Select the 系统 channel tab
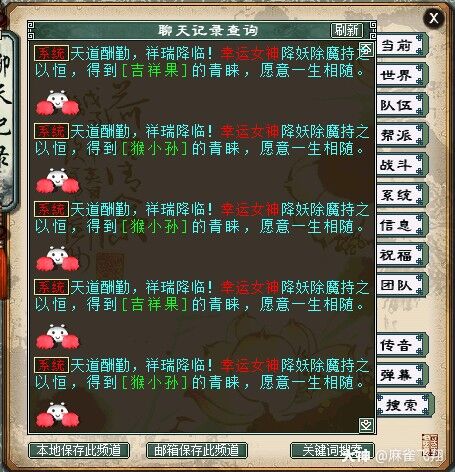 click(x=400, y=195)
